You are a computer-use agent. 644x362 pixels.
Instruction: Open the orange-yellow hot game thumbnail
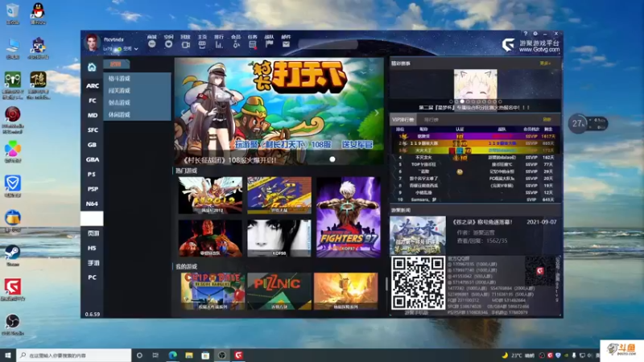(279, 195)
